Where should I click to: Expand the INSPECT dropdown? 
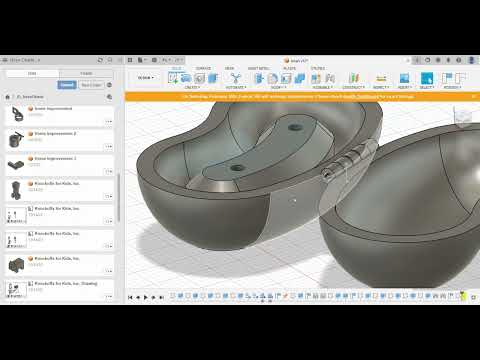[381, 87]
